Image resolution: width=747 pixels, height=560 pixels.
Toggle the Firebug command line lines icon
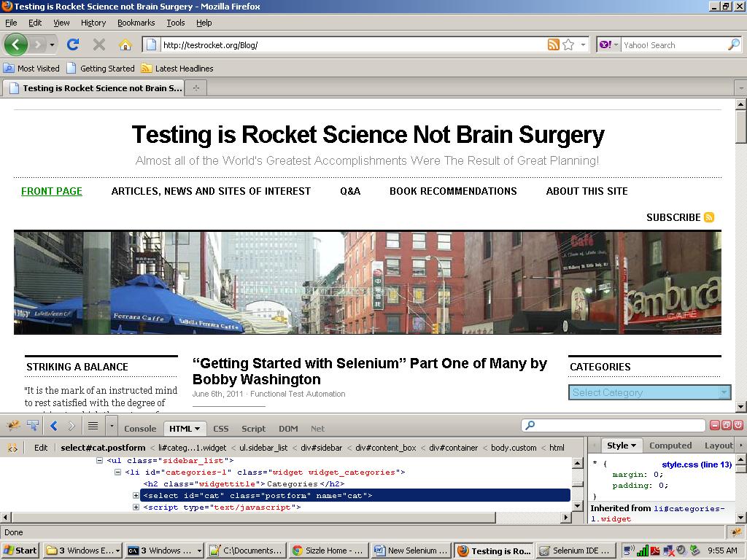click(93, 425)
